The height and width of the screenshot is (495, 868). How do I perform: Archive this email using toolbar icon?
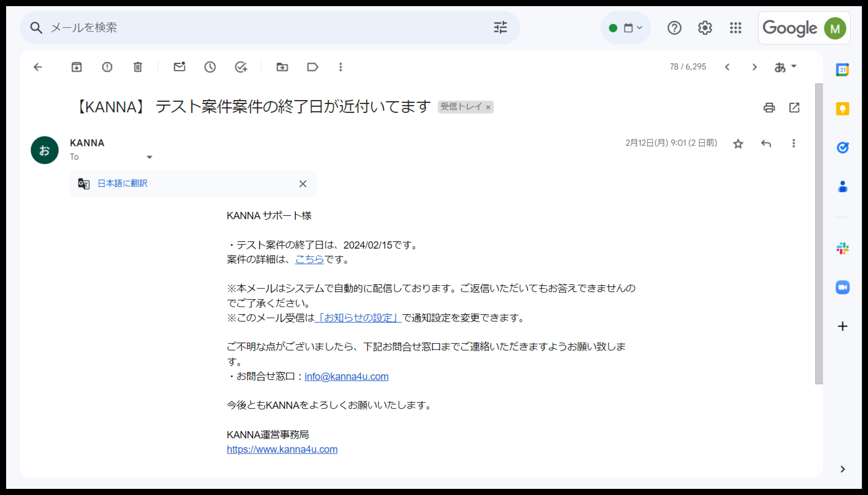[x=76, y=67]
